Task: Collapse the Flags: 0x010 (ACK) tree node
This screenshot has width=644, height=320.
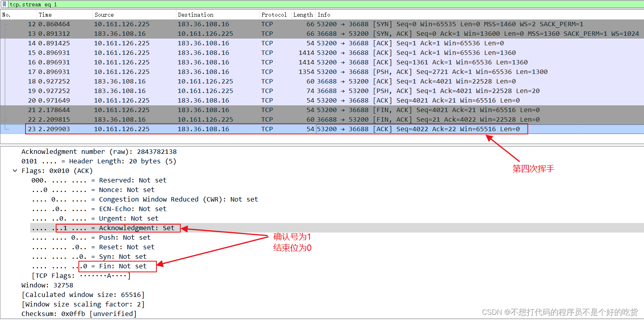Action: point(15,171)
